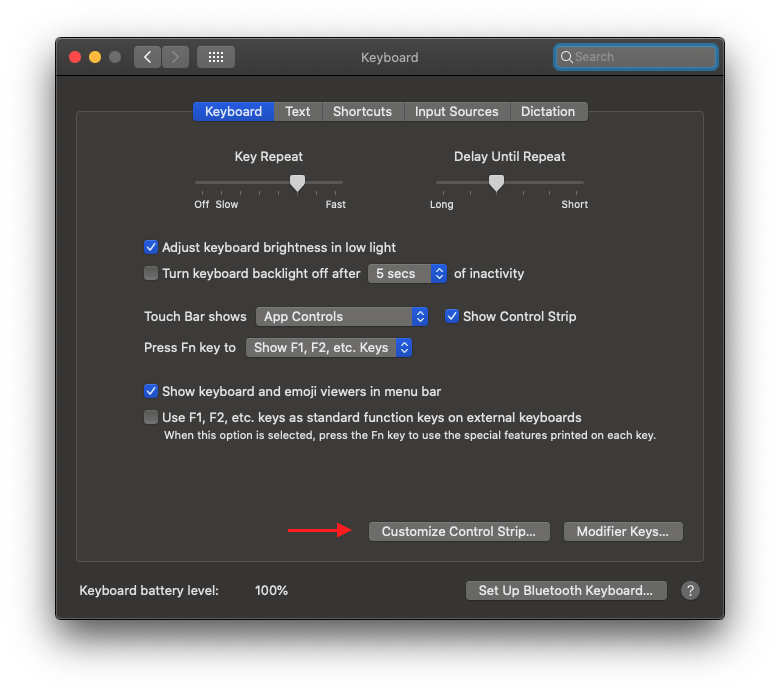Expand the Press Fn key to dropdown

(x=329, y=348)
